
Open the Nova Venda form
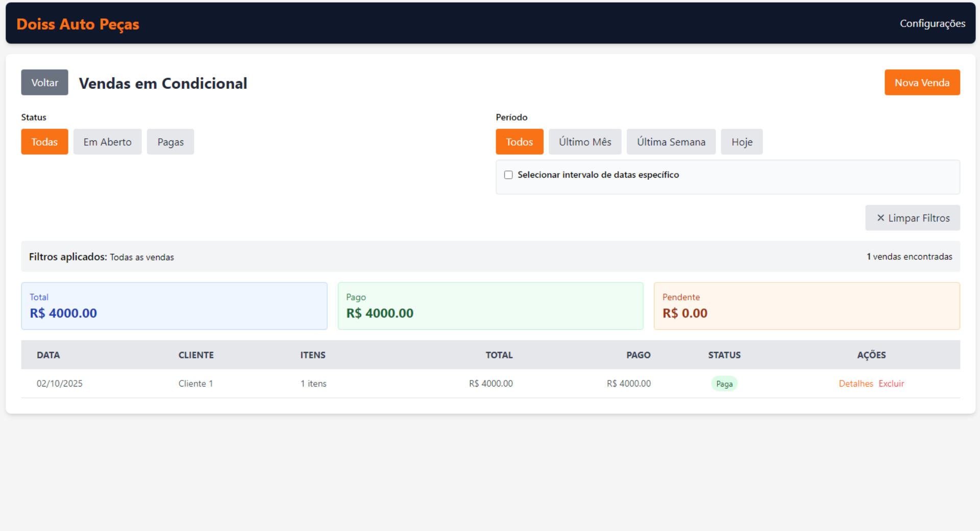click(921, 83)
